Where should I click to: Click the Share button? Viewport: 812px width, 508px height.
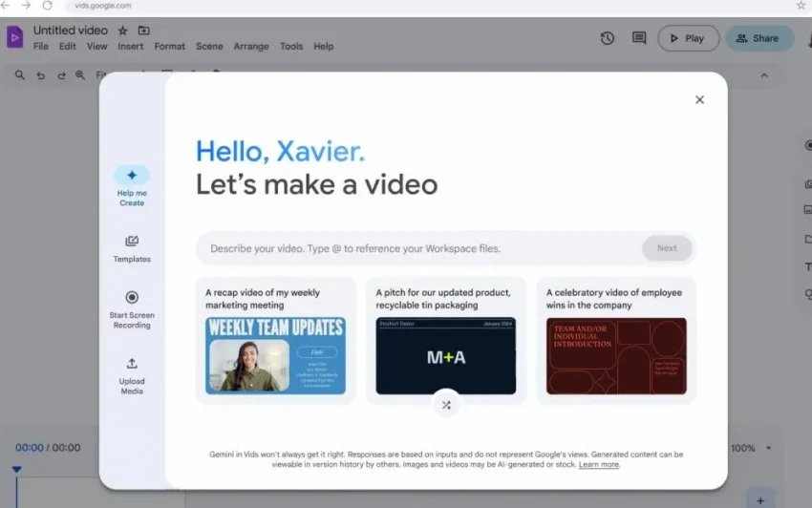coord(759,38)
